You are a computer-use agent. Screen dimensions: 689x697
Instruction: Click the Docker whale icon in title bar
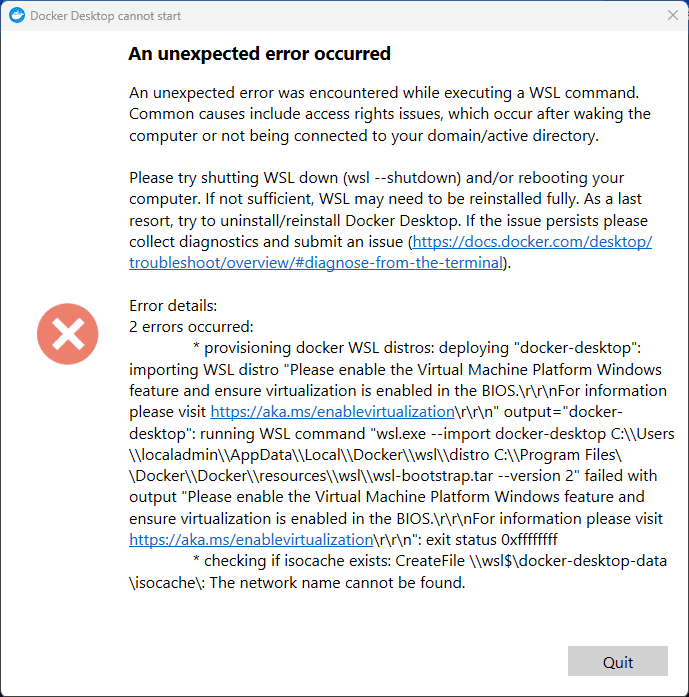point(16,16)
